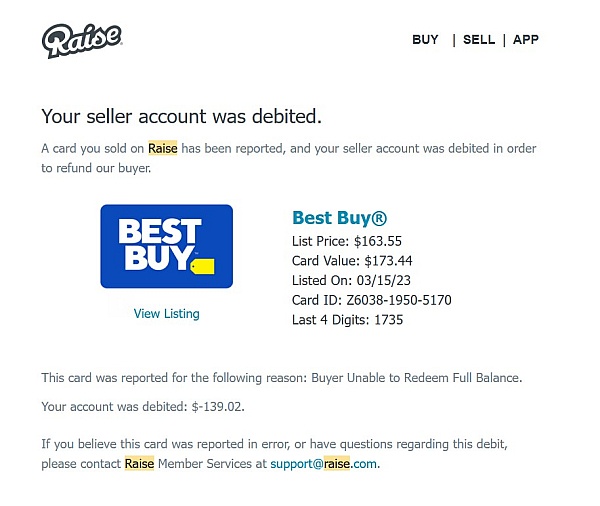Open the APP navigation link

pyautogui.click(x=526, y=39)
